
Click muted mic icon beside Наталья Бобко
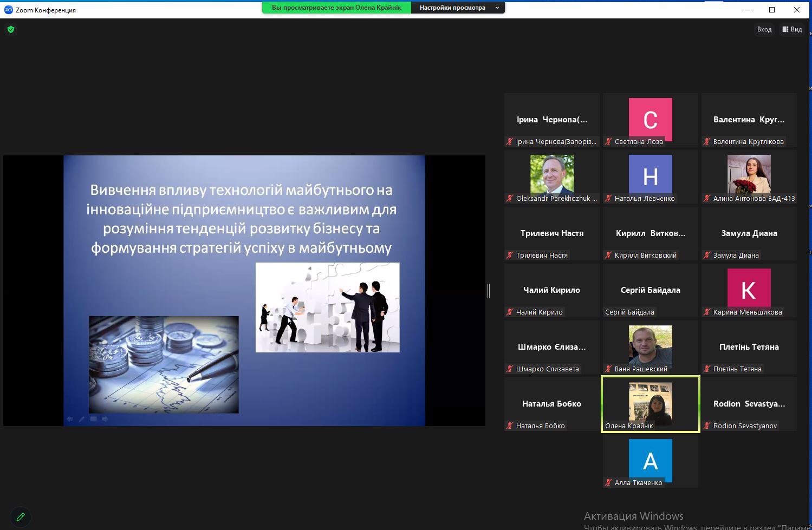(510, 426)
